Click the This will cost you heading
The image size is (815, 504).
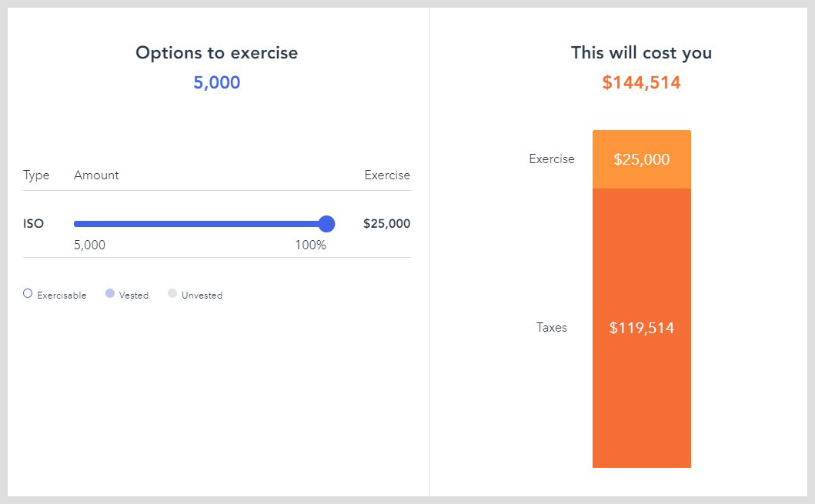coord(641,52)
